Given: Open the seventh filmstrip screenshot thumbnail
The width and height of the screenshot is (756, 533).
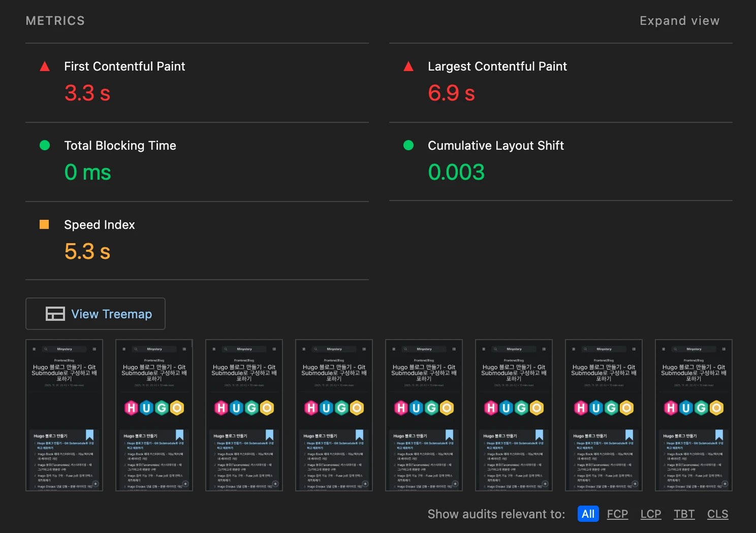Looking at the screenshot, I should pos(604,415).
